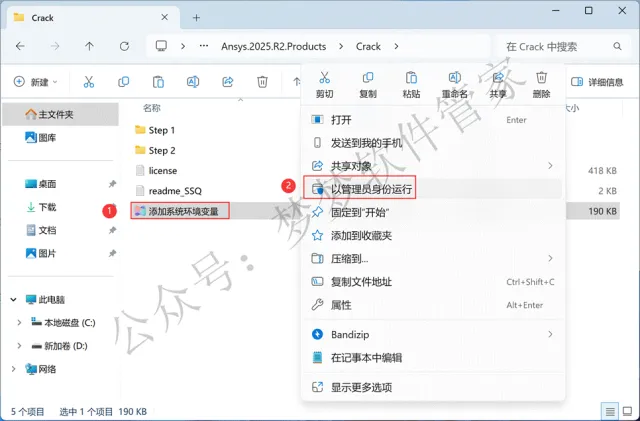Click the toolbar Rename icon
Viewport: 640px width, 421px height.
click(x=193, y=82)
